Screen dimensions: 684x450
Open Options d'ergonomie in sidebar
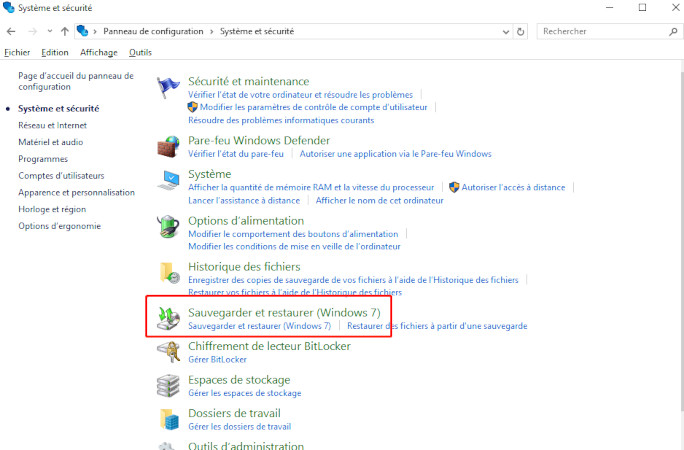tap(59, 226)
